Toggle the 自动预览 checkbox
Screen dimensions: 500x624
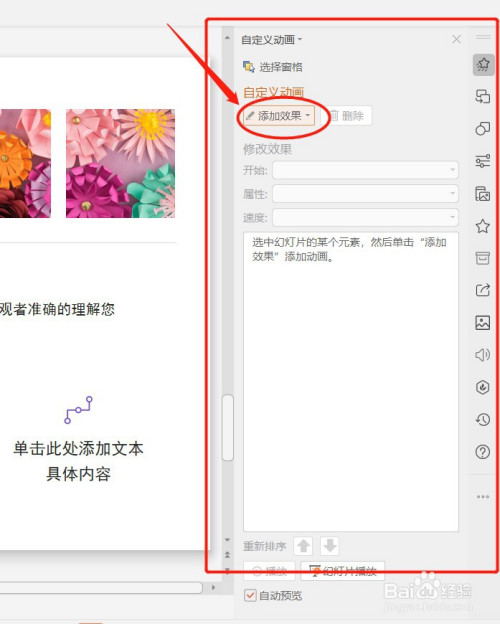(x=250, y=596)
